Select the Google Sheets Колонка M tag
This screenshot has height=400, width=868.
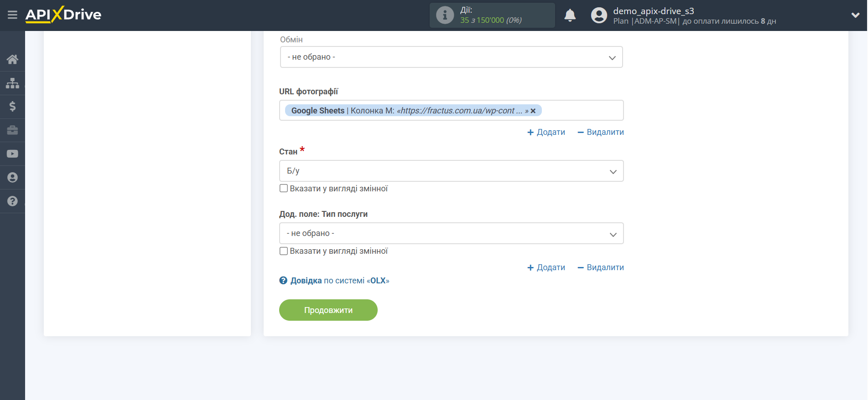pyautogui.click(x=413, y=111)
